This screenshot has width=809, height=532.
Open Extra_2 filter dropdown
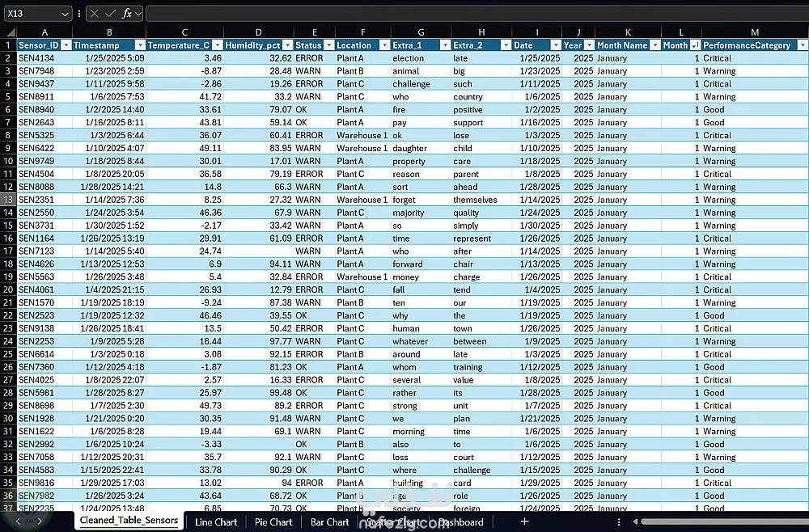tap(506, 45)
